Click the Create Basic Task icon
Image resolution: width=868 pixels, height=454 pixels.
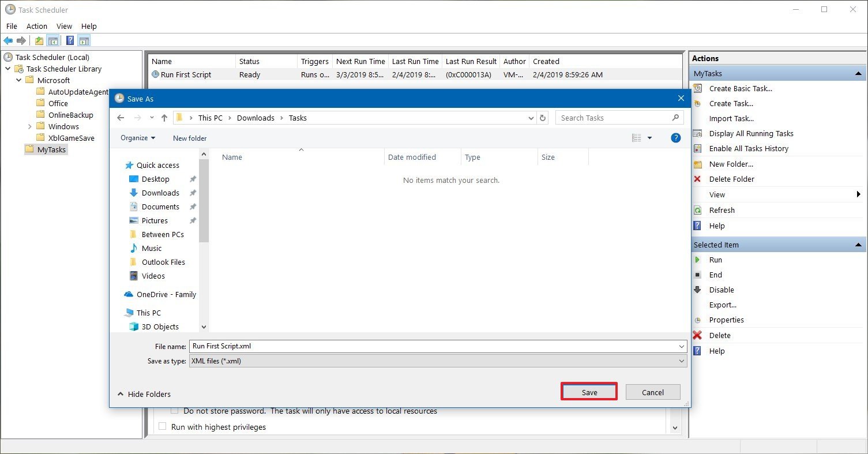[x=698, y=88]
